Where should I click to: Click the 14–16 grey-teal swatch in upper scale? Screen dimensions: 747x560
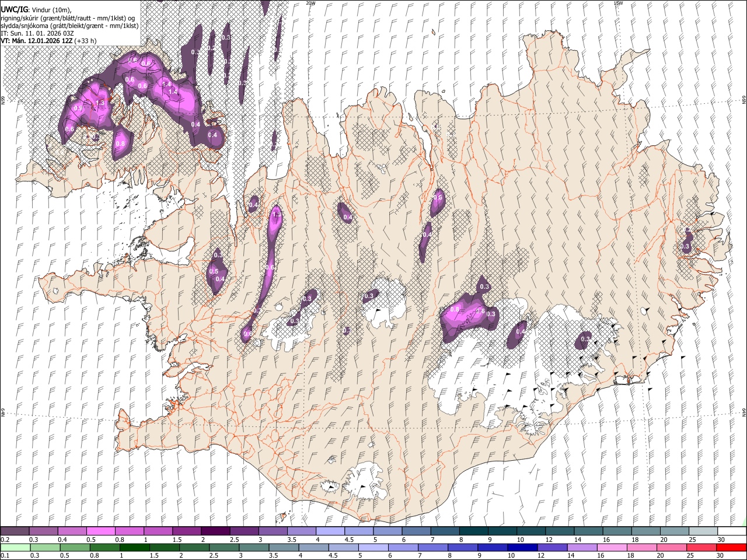coord(588,531)
